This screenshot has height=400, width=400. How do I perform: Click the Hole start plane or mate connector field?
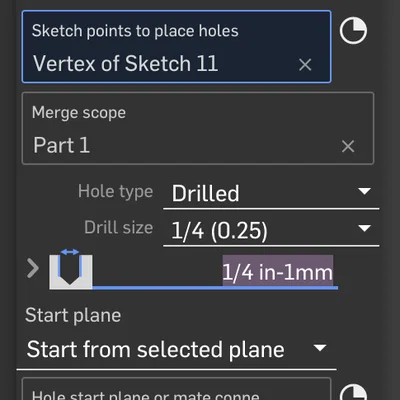[176, 389]
